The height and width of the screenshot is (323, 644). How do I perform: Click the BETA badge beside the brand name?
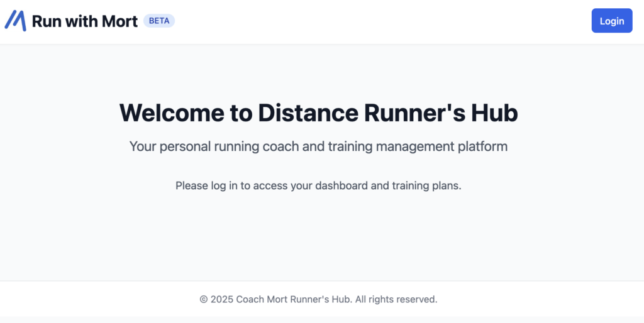pos(159,21)
